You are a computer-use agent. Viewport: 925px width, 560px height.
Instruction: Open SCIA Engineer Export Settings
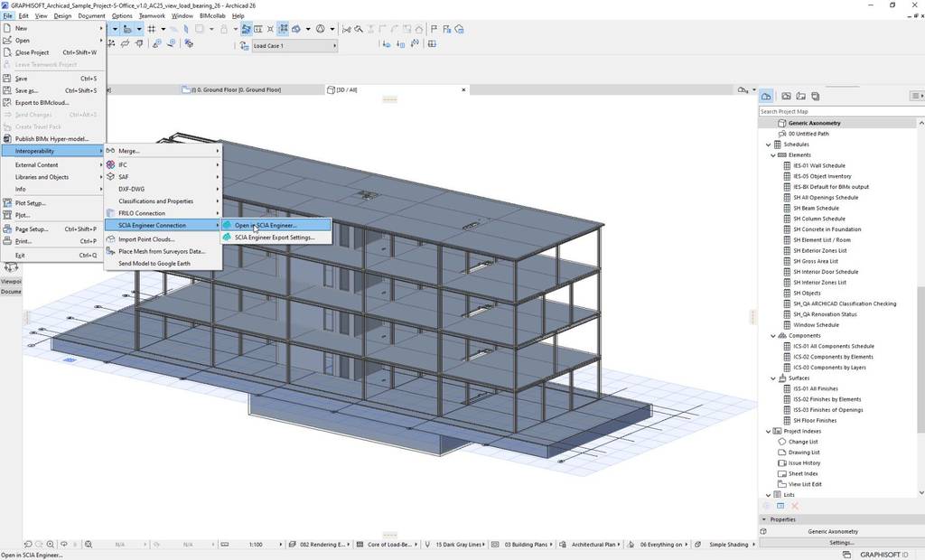[274, 238]
